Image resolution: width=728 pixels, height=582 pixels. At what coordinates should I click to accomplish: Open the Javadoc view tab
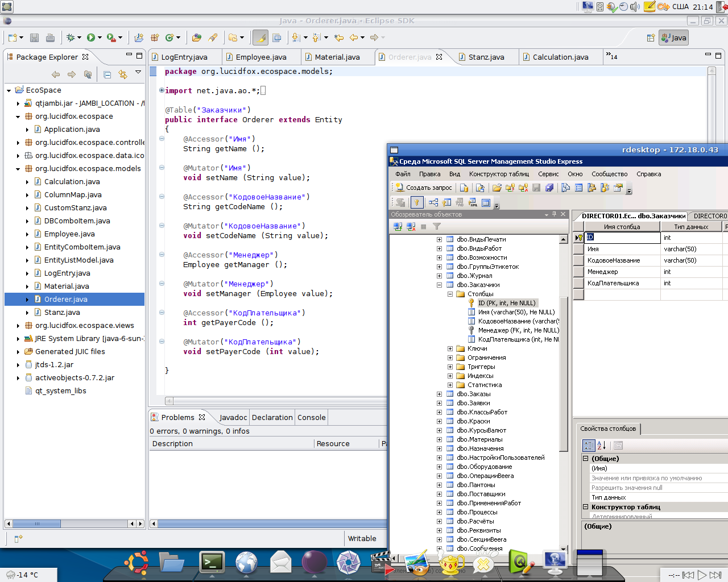[233, 417]
